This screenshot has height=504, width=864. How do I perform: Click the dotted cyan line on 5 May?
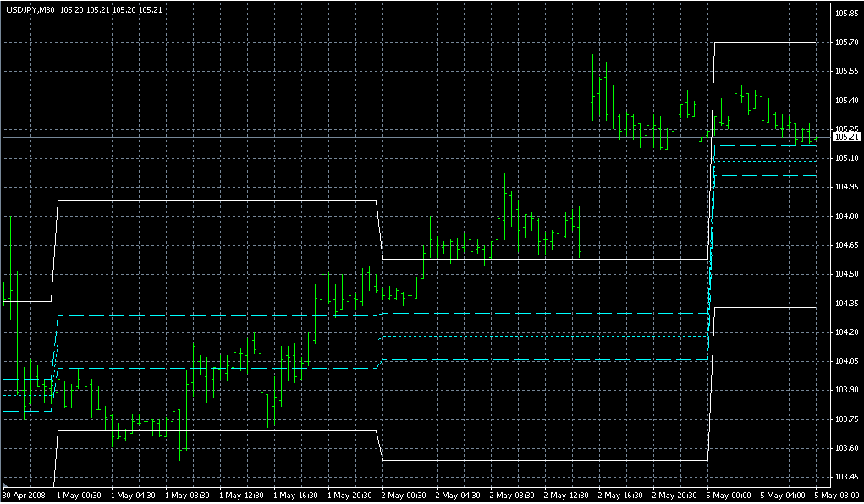[x=766, y=161]
